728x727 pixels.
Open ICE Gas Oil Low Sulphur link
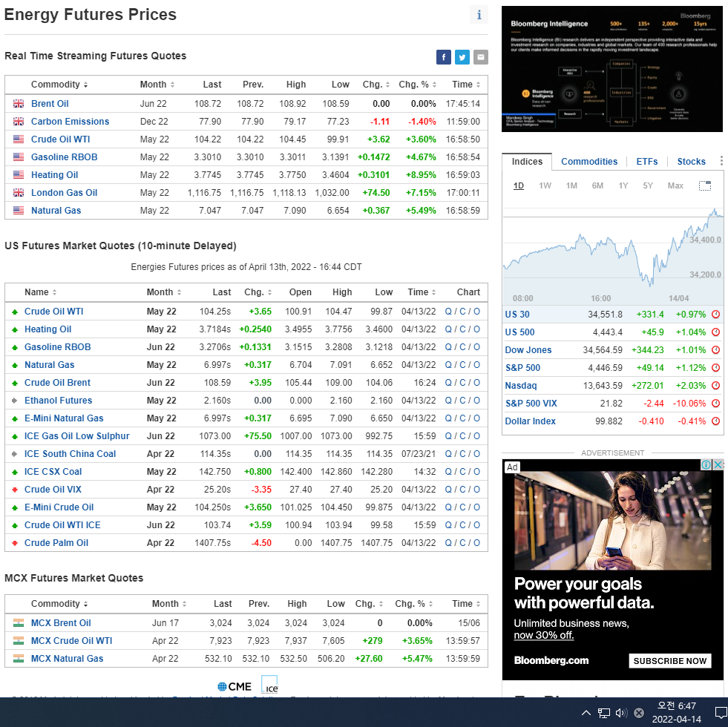pyautogui.click(x=76, y=436)
